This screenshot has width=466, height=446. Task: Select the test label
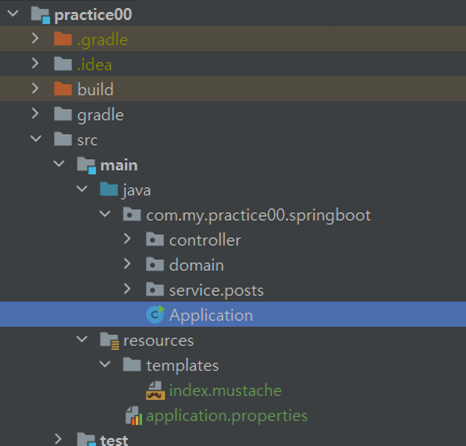click(114, 441)
